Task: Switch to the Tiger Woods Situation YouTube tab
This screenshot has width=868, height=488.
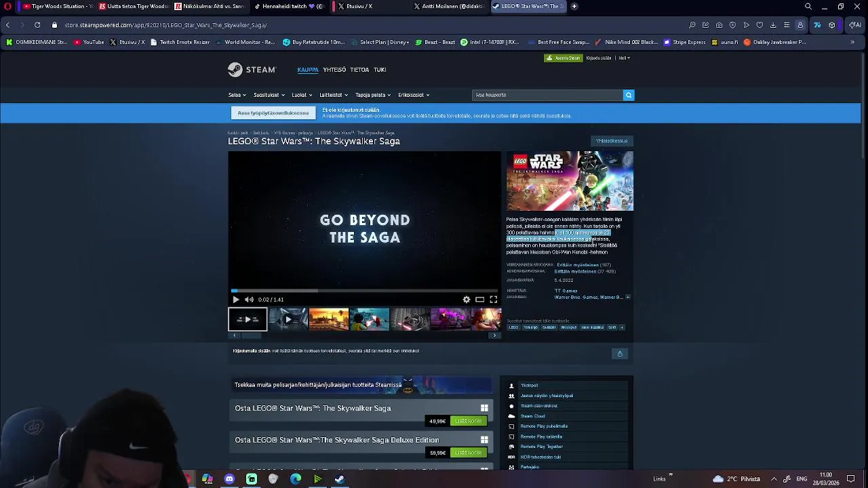Action: click(x=58, y=6)
